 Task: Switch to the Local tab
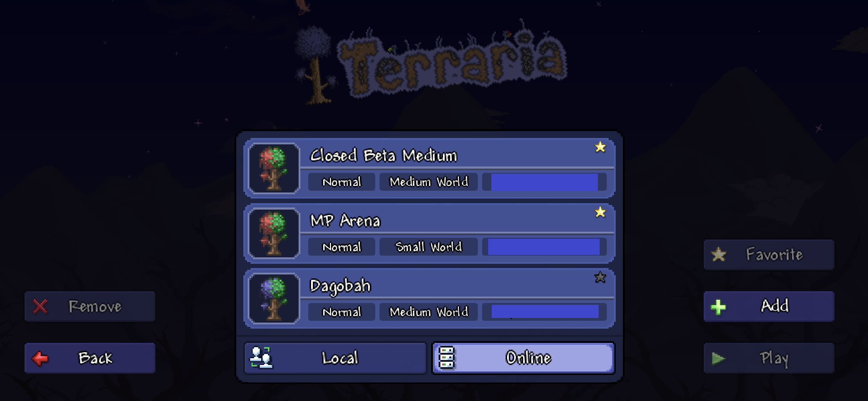click(335, 358)
